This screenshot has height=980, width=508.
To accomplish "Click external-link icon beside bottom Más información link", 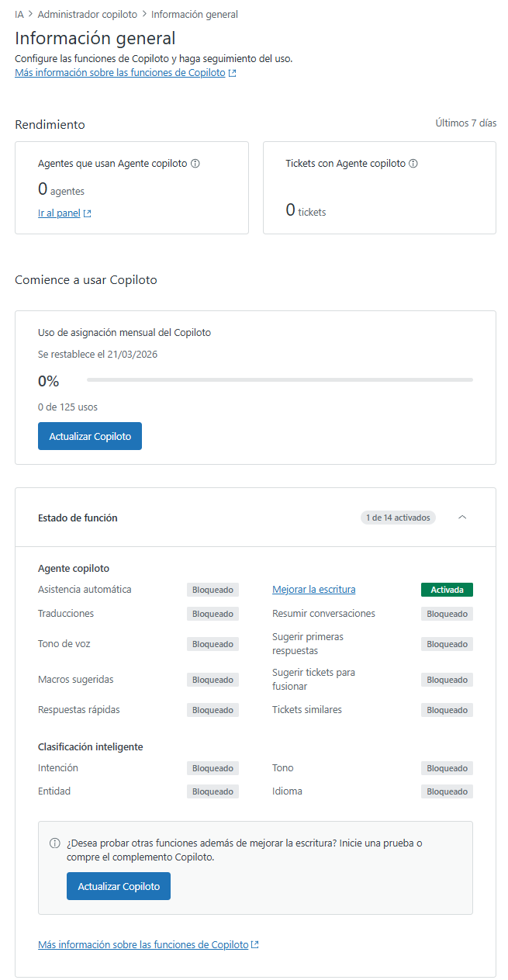I will [255, 945].
